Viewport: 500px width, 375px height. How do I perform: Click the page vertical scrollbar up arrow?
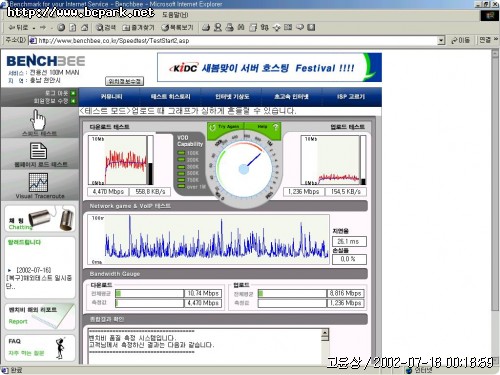point(495,53)
